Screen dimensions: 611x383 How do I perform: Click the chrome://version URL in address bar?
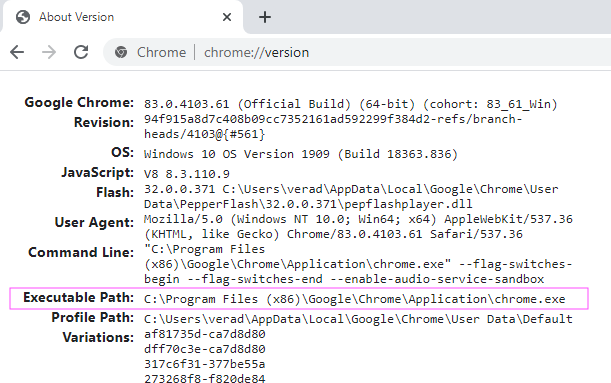pos(256,52)
